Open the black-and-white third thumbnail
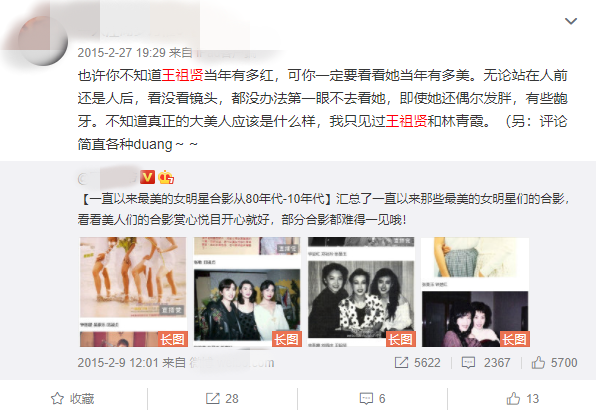Image resolution: width=596 pixels, height=410 pixels. tap(361, 292)
